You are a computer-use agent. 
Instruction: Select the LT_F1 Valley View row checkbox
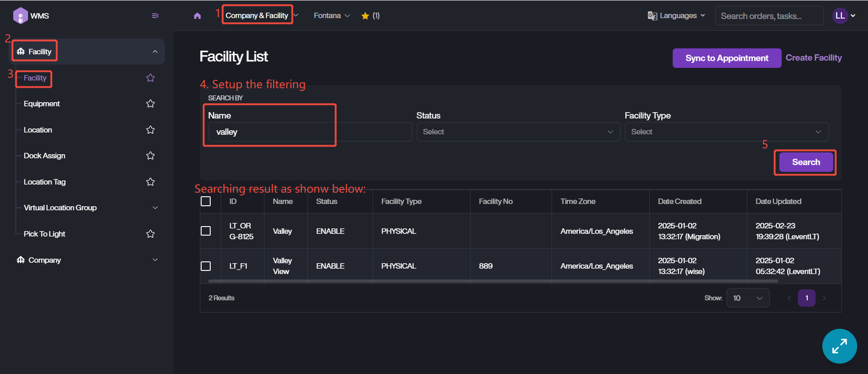pyautogui.click(x=206, y=266)
